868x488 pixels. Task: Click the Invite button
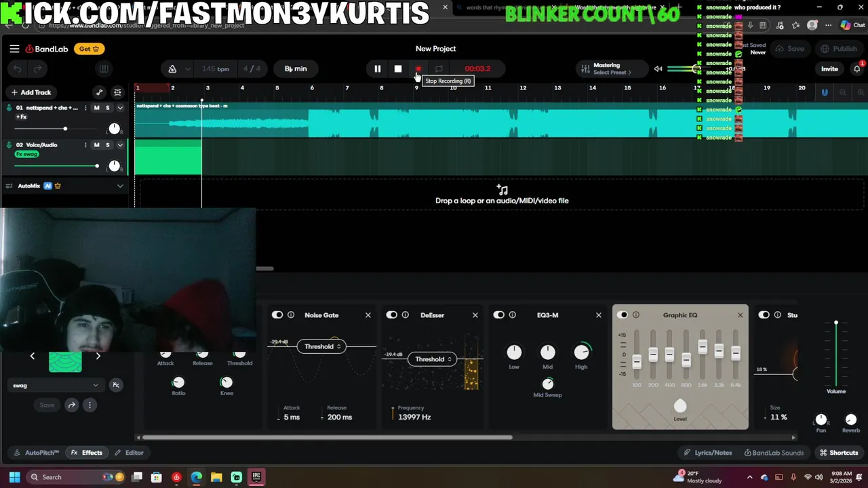829,68
